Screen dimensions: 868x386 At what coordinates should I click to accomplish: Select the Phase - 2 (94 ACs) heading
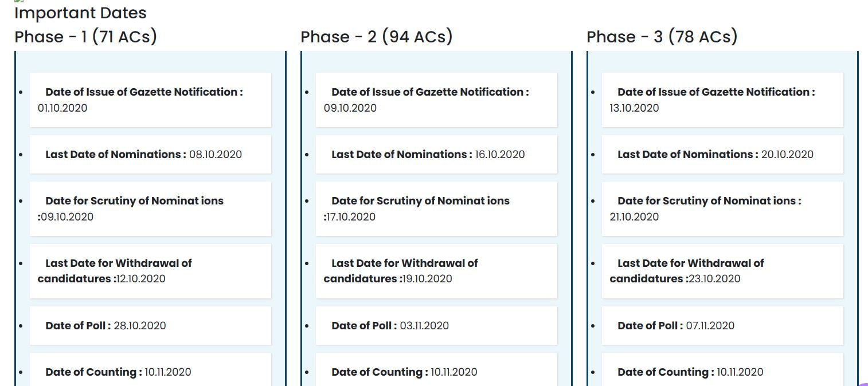tap(376, 37)
